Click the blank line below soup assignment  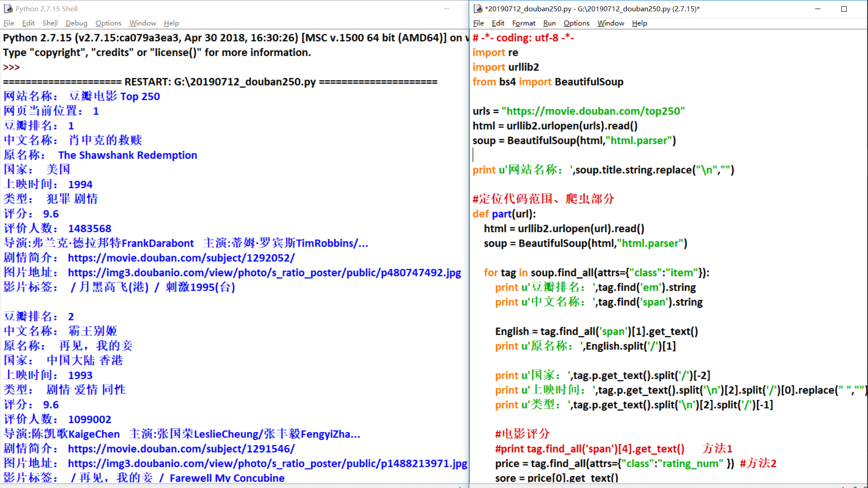pos(542,155)
